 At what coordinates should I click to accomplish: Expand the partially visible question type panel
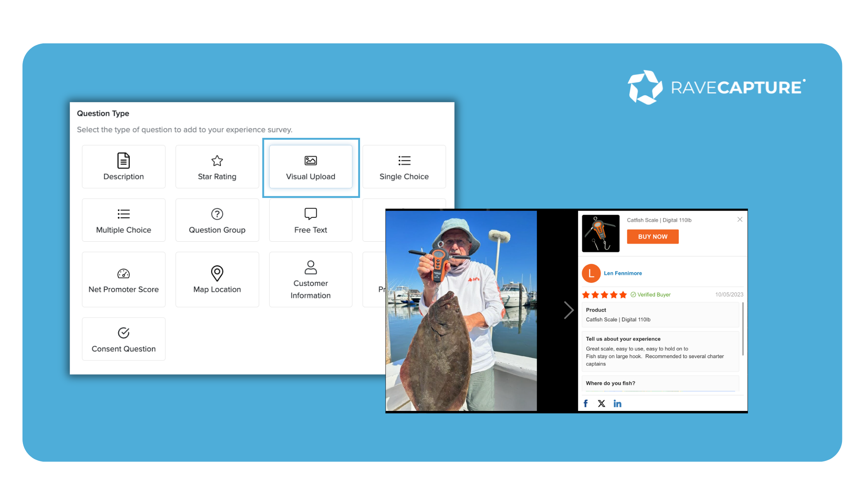pos(379,280)
